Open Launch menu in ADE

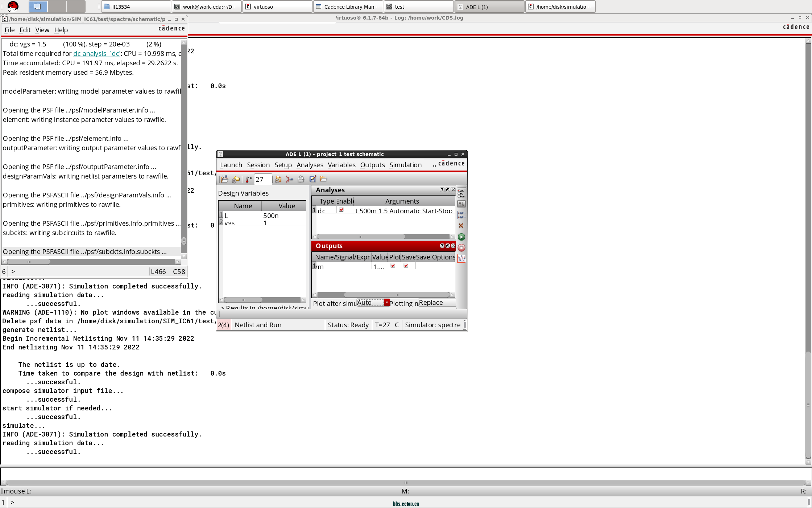pos(231,165)
